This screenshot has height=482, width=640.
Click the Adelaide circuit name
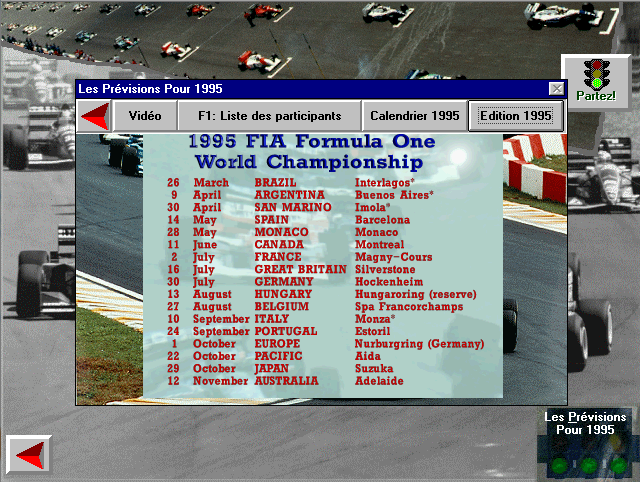click(x=379, y=381)
